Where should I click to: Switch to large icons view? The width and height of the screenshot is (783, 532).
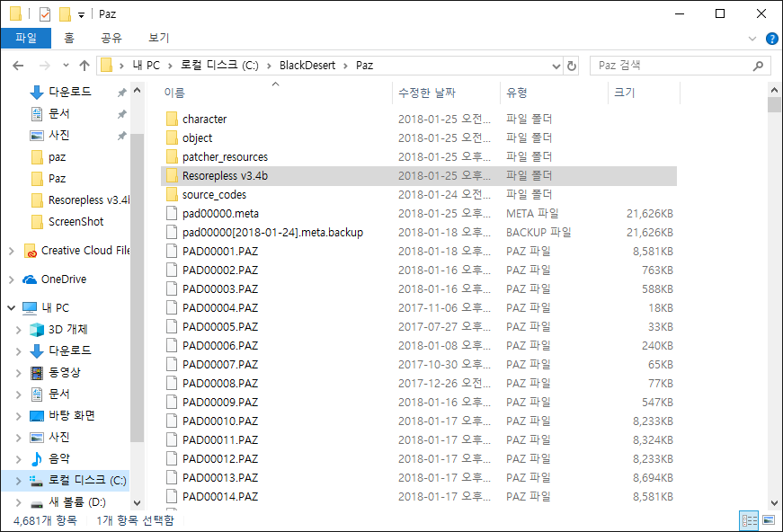(x=768, y=520)
